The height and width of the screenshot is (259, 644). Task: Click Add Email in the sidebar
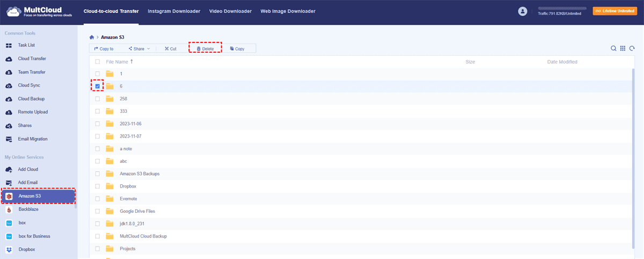coord(28,183)
